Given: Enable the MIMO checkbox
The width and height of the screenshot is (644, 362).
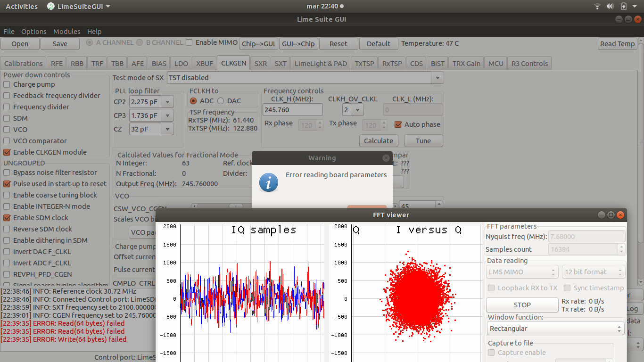Looking at the screenshot, I should tap(189, 42).
